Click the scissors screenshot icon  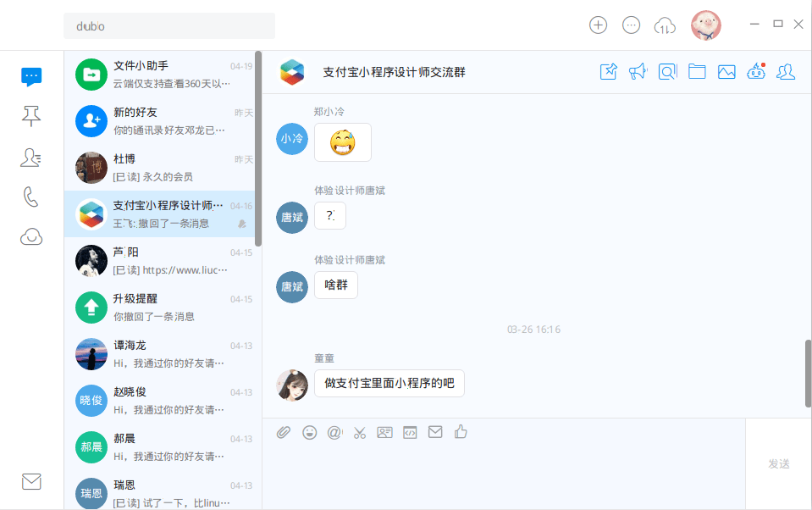(359, 432)
